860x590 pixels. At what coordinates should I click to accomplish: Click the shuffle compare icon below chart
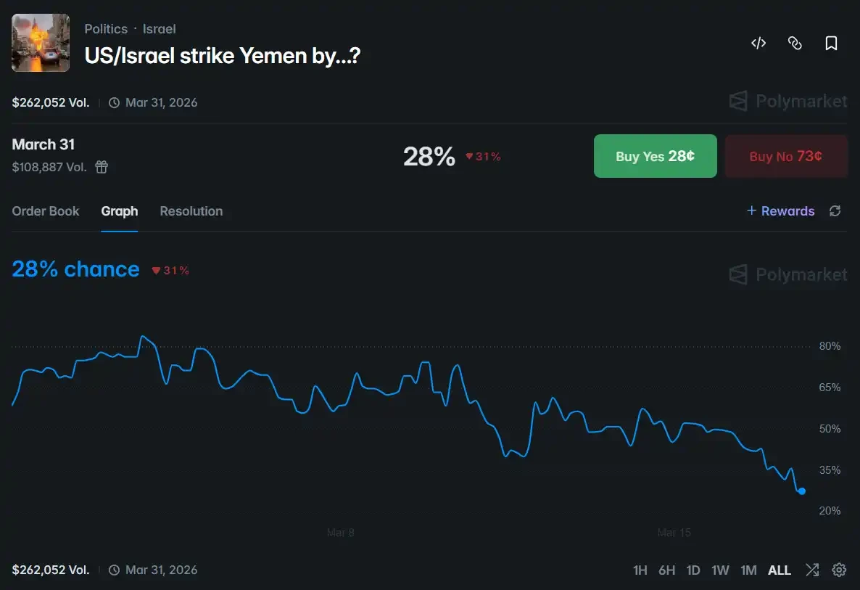tap(812, 570)
